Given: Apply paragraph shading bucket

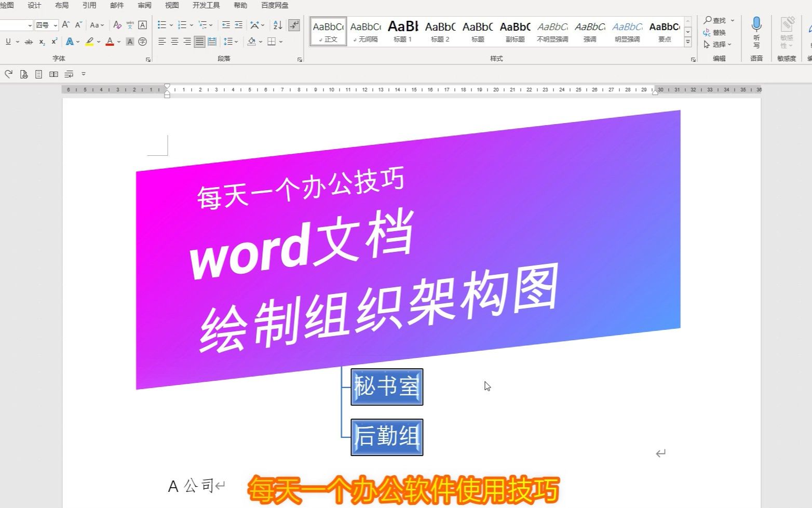Looking at the screenshot, I should 251,42.
